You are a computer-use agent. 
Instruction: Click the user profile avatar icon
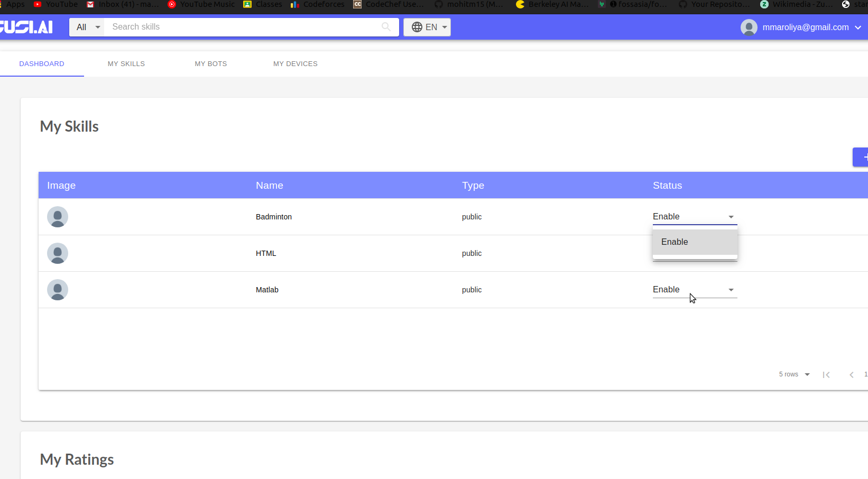point(749,27)
